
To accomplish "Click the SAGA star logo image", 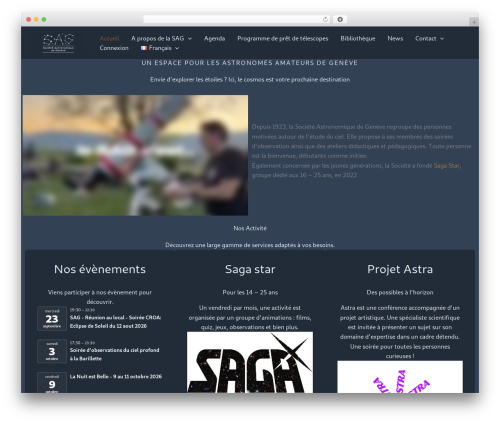I will coord(250,362).
